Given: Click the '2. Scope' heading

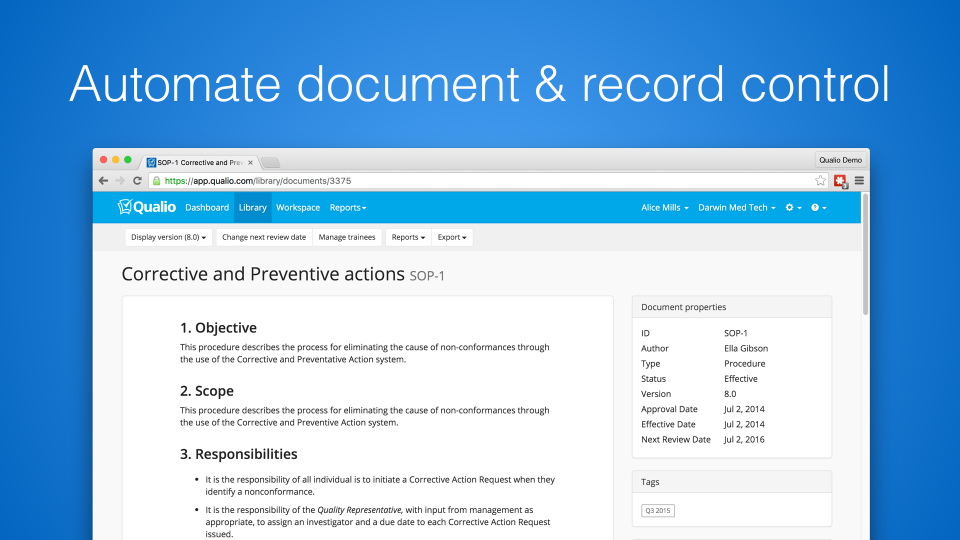Looking at the screenshot, I should [x=206, y=391].
